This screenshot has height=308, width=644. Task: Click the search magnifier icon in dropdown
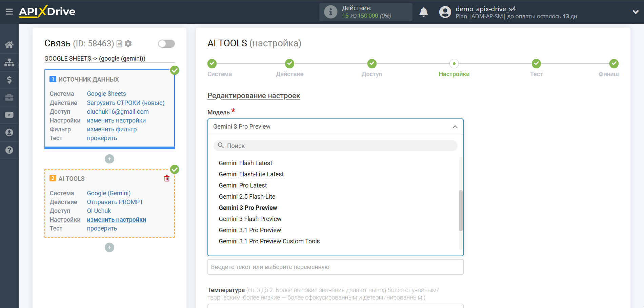pos(221,146)
